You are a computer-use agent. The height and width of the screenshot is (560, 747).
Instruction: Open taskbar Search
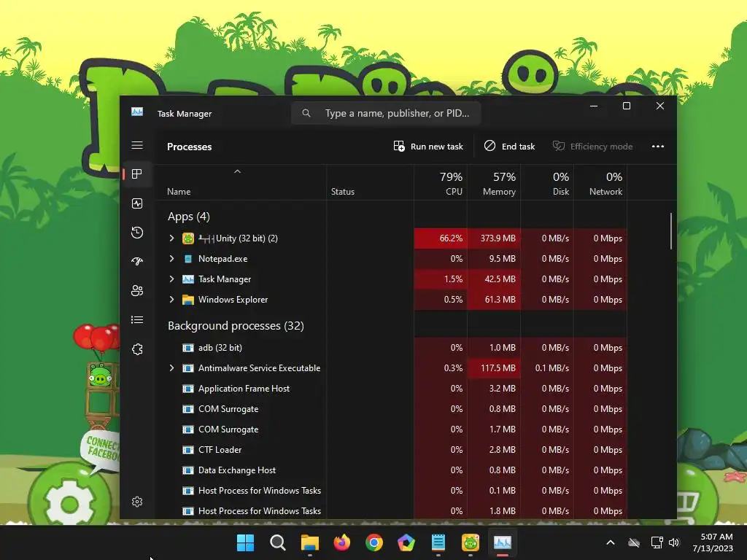click(277, 542)
